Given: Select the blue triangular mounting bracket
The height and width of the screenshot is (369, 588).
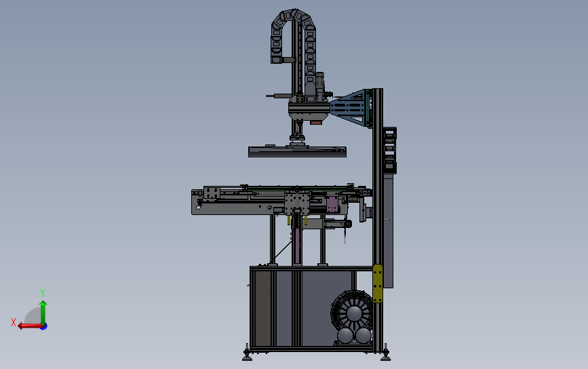Looking at the screenshot, I should (x=348, y=108).
